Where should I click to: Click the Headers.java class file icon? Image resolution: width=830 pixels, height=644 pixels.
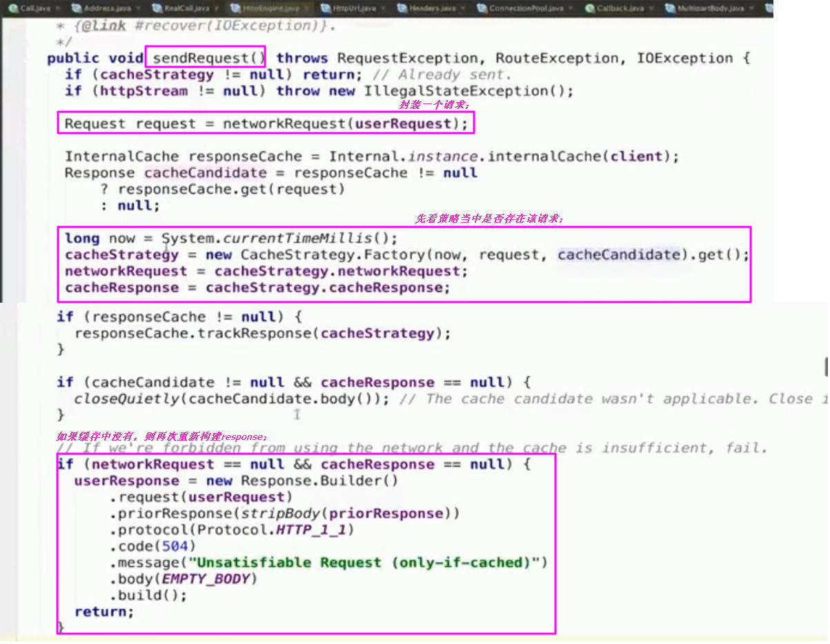402,8
